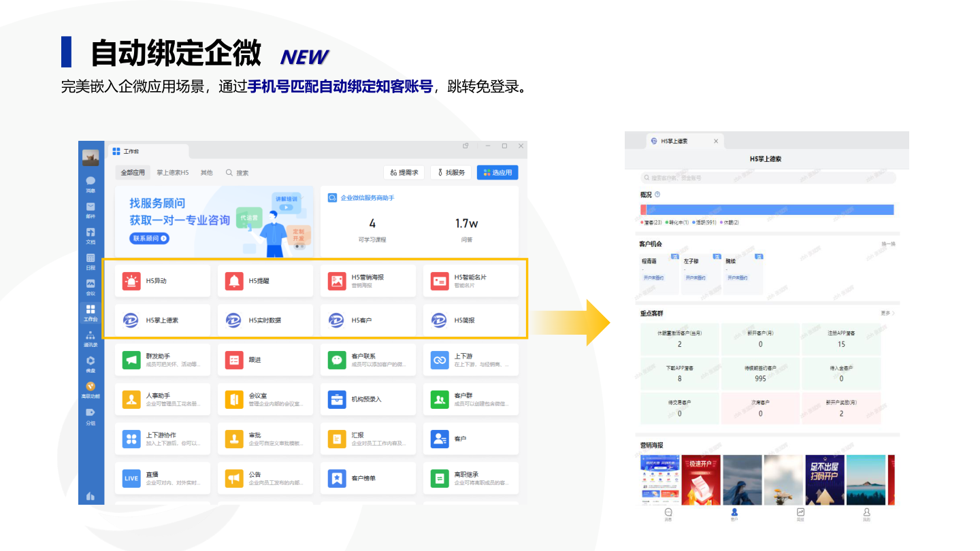The width and height of the screenshot is (980, 551).
Task: Open the 客户群 app
Action: click(x=471, y=399)
